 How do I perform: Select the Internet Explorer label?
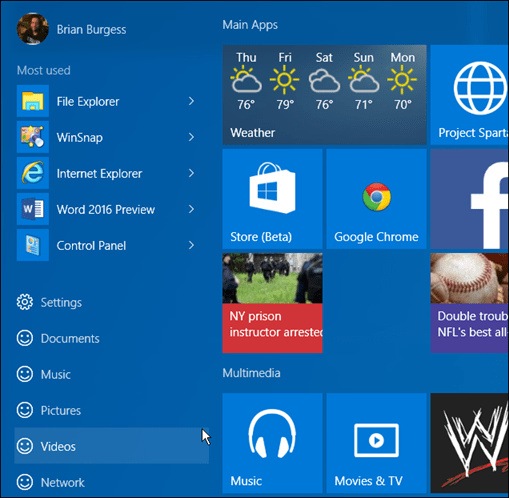pyautogui.click(x=99, y=174)
